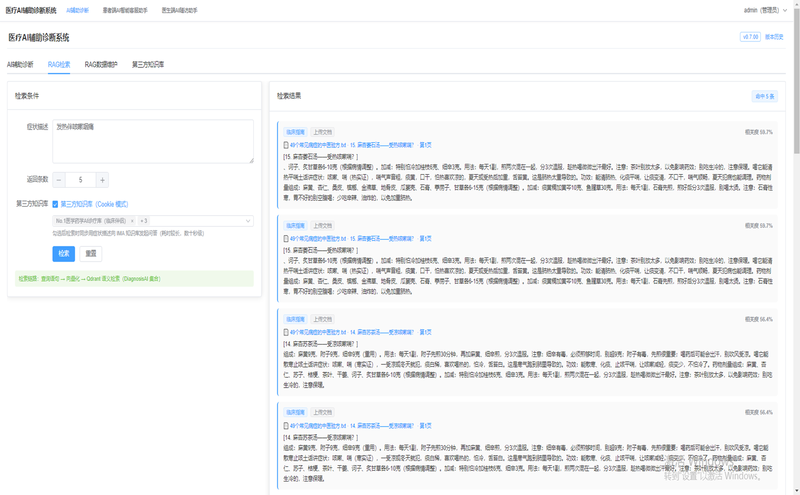The height and width of the screenshot is (495, 800).
Task: Switch to the 第三方知识库 tab
Action: (x=148, y=64)
